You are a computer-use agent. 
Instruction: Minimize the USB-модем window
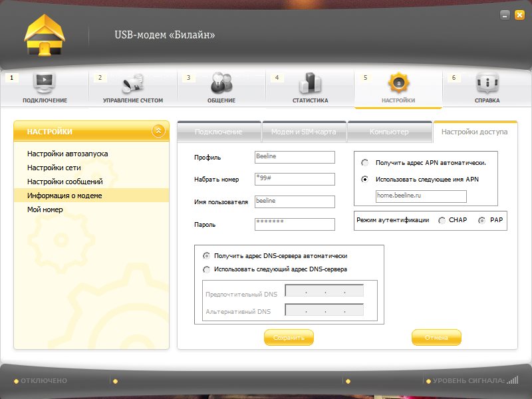click(505, 15)
